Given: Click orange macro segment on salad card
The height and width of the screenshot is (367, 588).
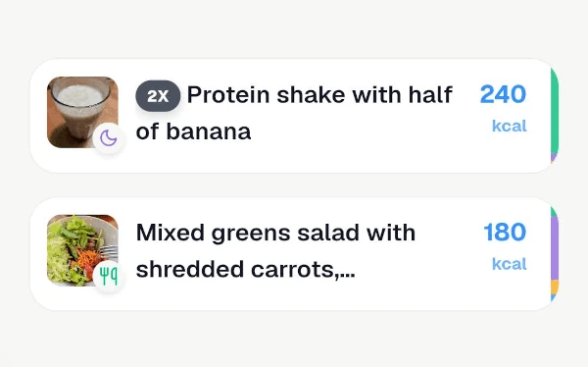Looking at the screenshot, I should (555, 287).
